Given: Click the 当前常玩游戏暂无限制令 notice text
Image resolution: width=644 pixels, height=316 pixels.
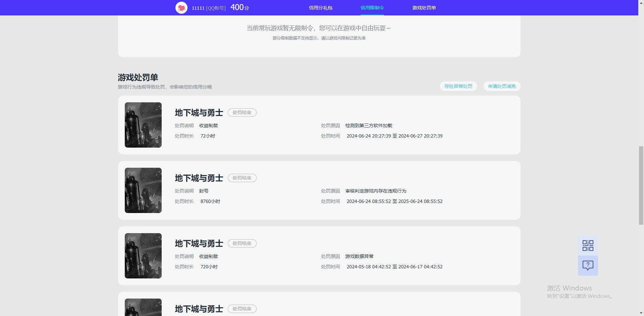Looking at the screenshot, I should 319,28.
